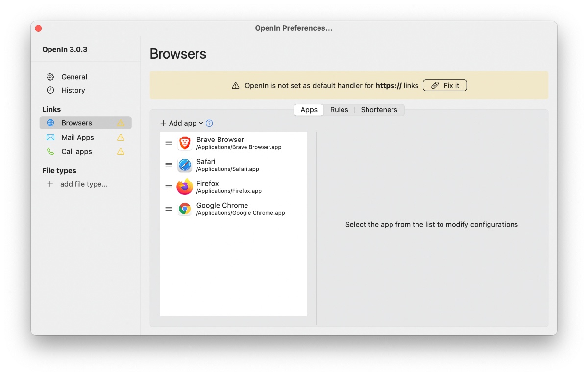
Task: Switch to the Apps tab
Action: point(309,110)
